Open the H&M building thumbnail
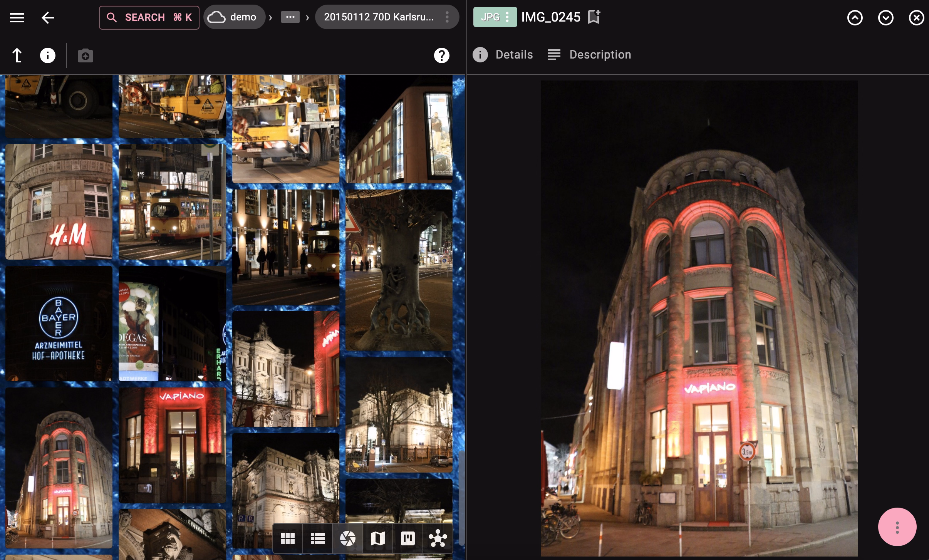Viewport: 929px width, 560px height. click(59, 201)
